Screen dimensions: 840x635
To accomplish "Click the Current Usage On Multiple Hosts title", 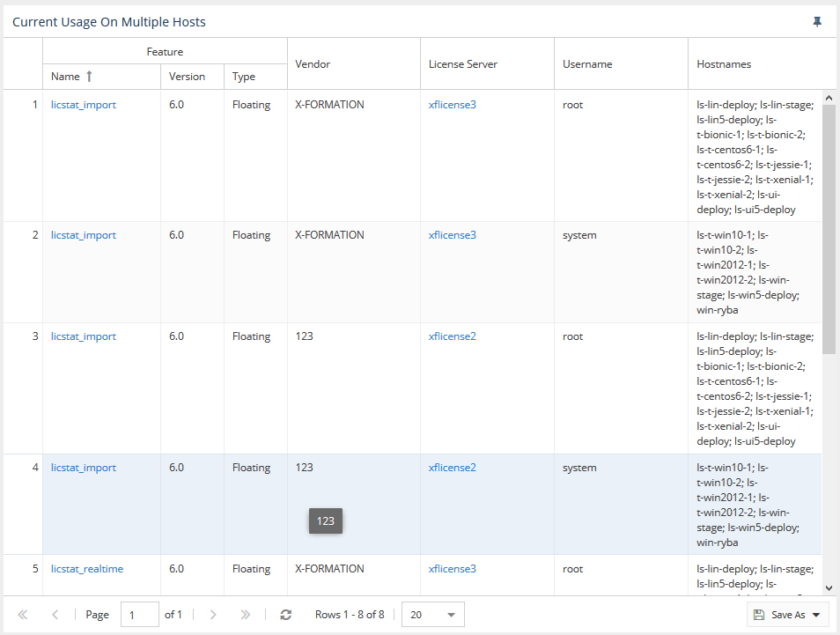I will click(x=109, y=22).
